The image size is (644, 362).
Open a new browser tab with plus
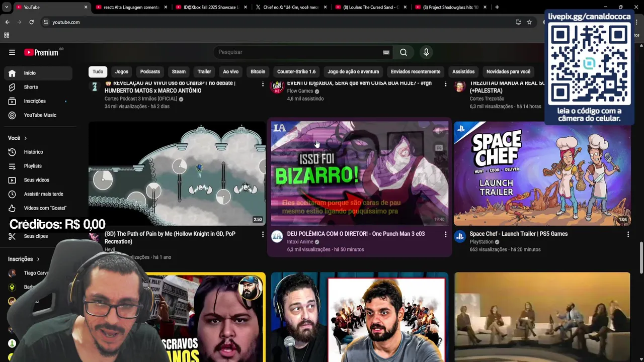(x=497, y=7)
